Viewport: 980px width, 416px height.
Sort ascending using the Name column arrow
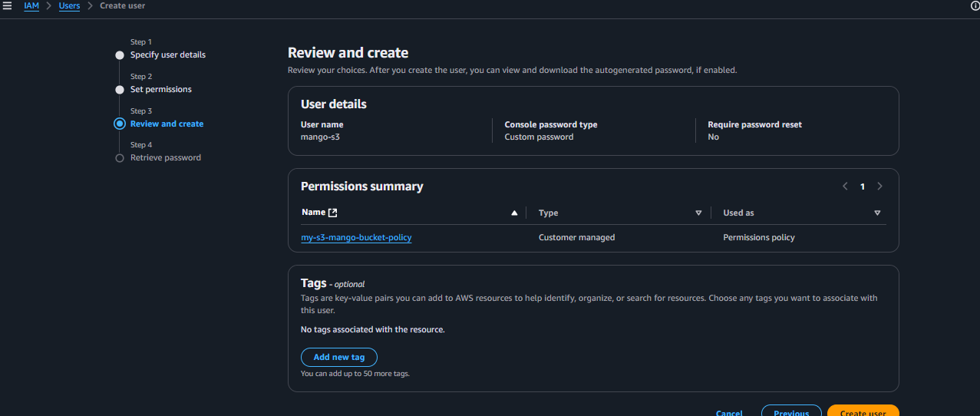coord(514,213)
